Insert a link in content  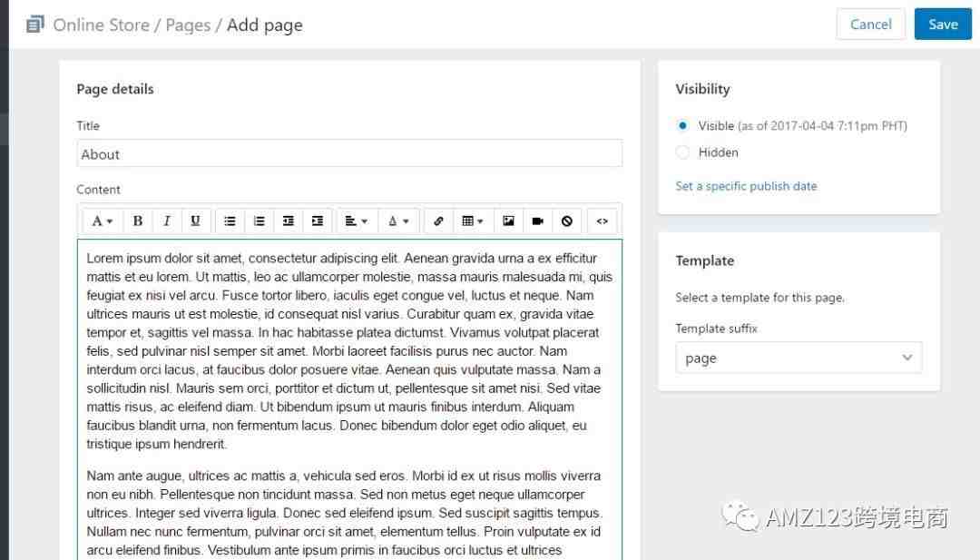pos(439,221)
